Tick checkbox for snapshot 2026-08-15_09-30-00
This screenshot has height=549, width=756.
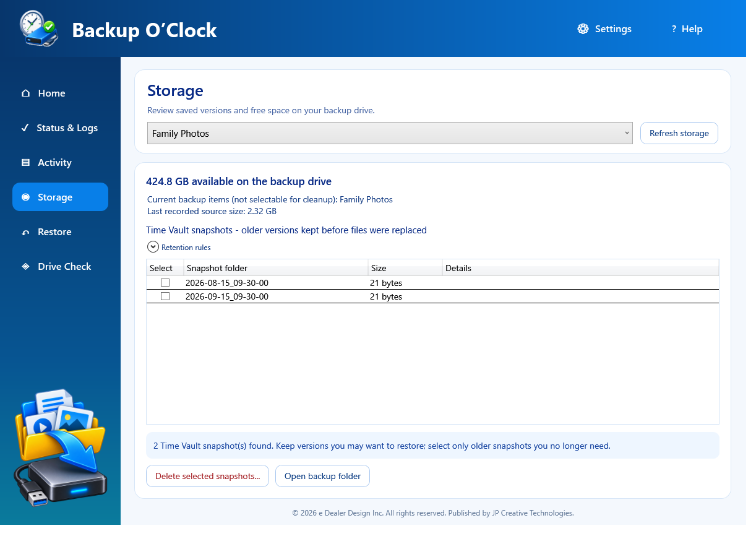[165, 283]
